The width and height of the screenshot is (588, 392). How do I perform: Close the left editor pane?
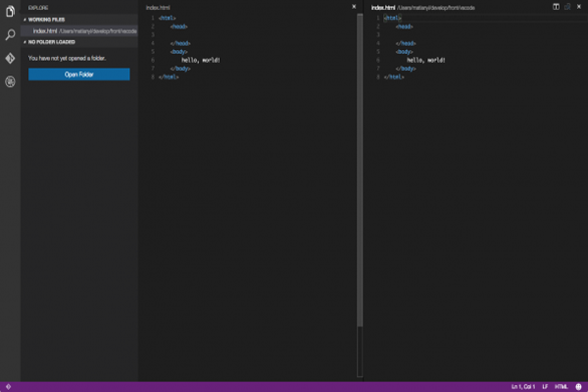point(354,7)
